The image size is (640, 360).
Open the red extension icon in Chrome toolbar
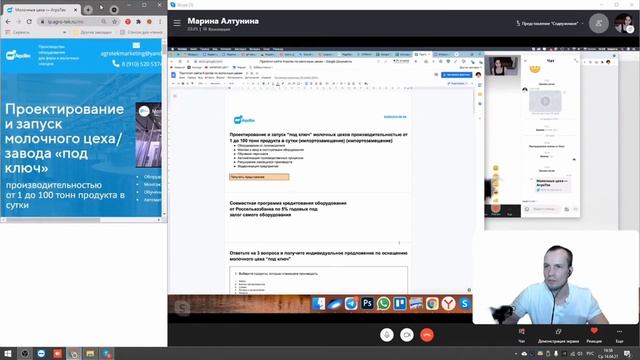(x=128, y=21)
